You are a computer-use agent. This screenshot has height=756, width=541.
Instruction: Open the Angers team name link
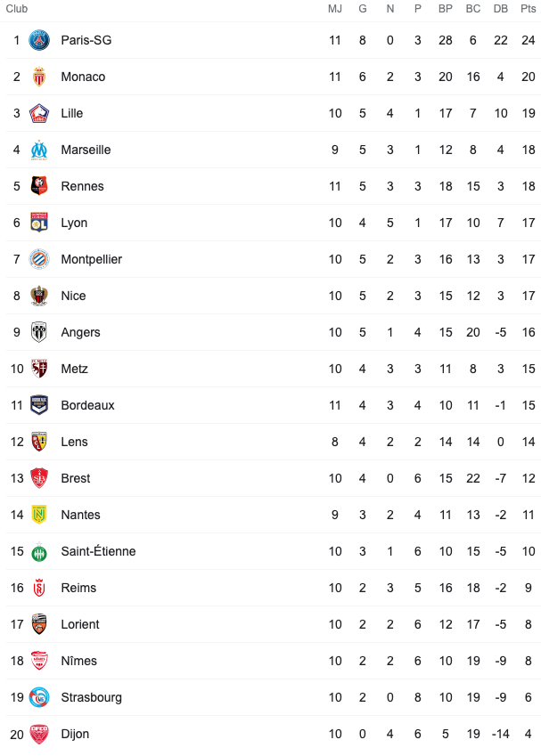click(80, 333)
